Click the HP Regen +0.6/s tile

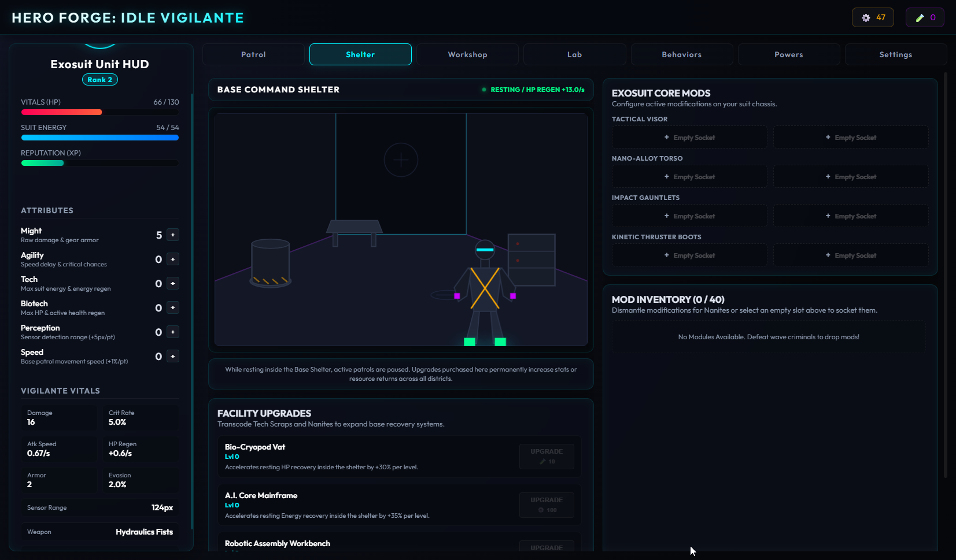(x=141, y=449)
